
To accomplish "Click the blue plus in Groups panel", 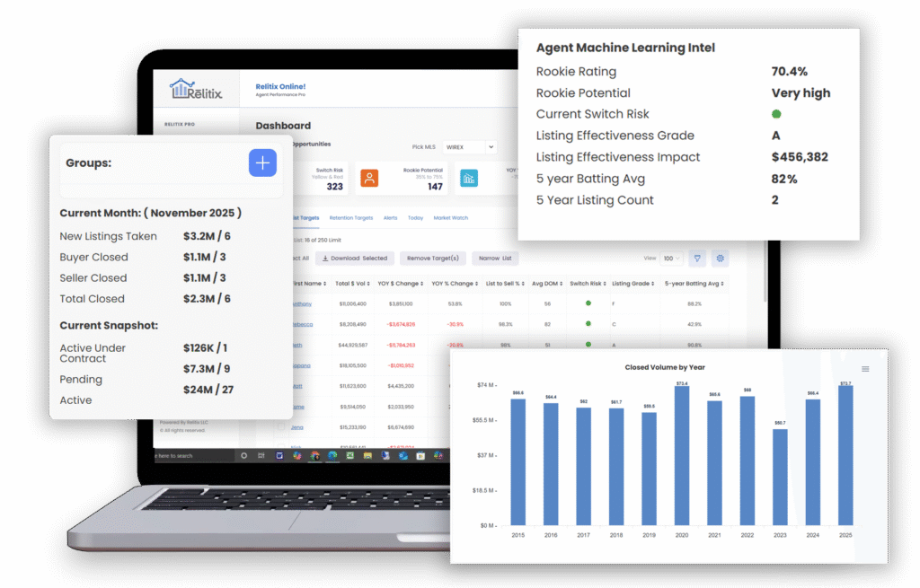I will (x=262, y=162).
